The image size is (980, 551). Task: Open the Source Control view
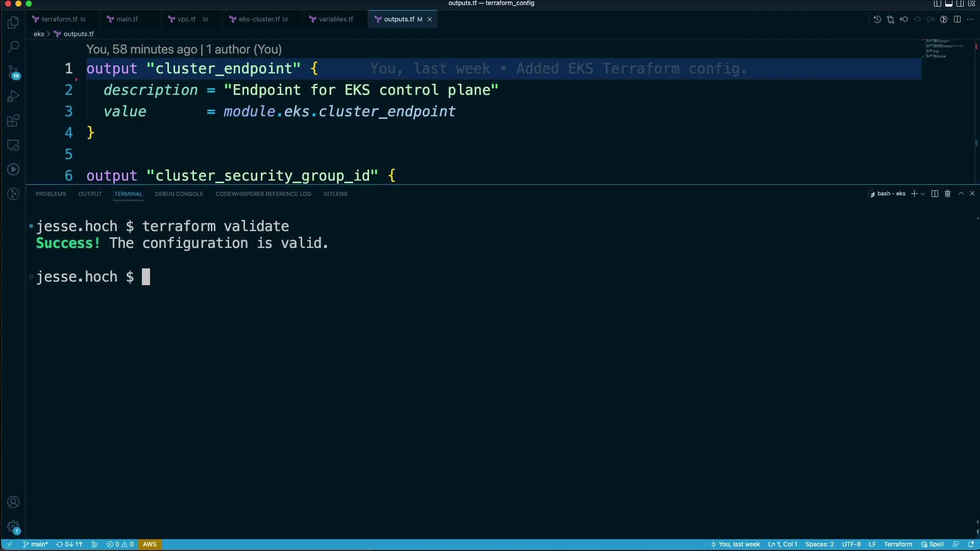(x=13, y=72)
